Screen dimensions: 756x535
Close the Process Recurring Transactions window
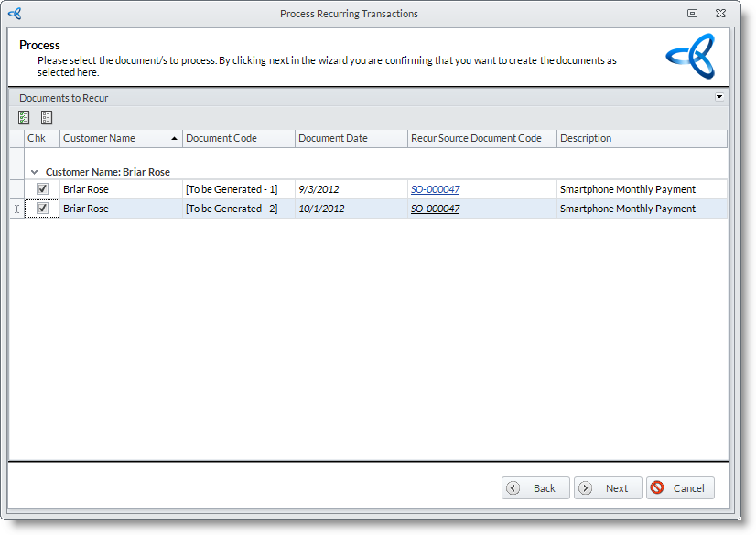pos(721,14)
